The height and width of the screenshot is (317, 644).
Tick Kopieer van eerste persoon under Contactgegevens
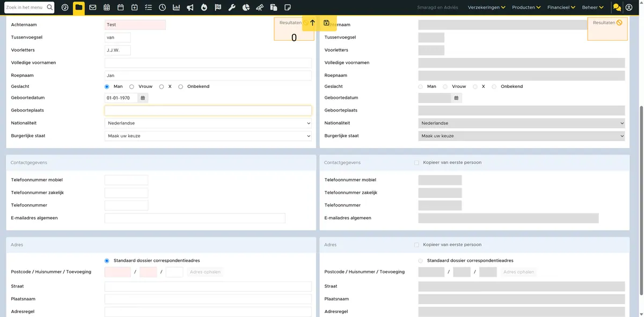(x=416, y=163)
